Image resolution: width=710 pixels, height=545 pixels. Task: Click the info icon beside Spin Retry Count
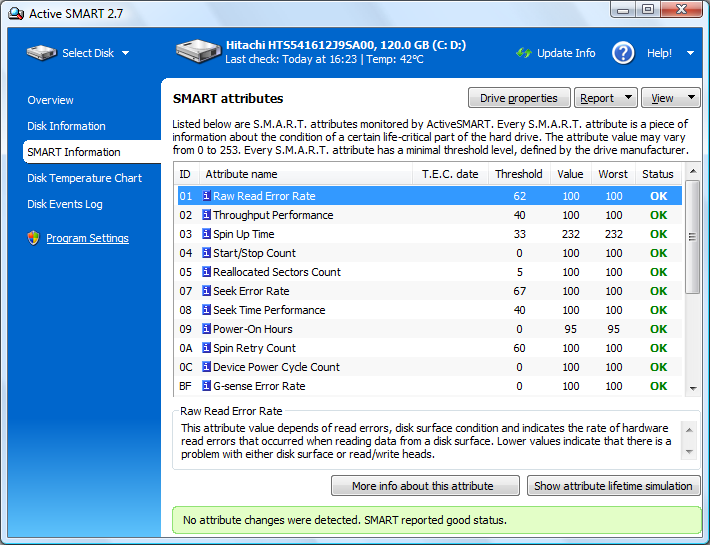click(206, 348)
